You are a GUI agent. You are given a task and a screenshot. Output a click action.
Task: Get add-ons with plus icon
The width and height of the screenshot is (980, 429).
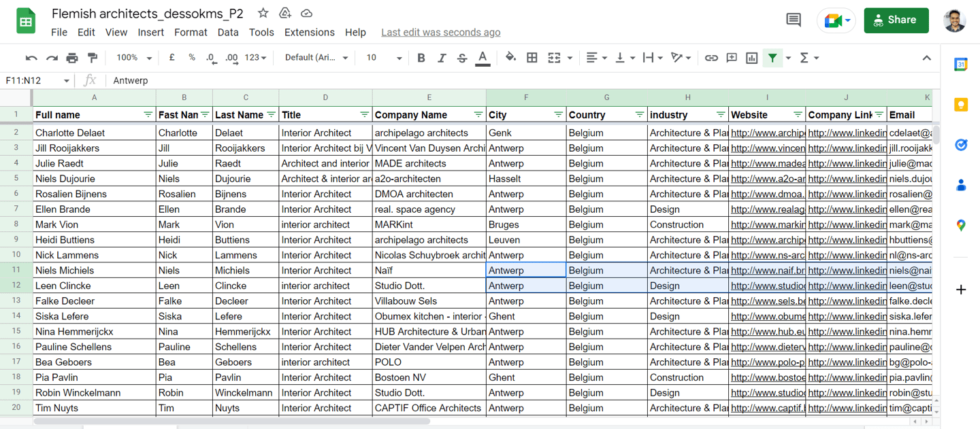[961, 290]
